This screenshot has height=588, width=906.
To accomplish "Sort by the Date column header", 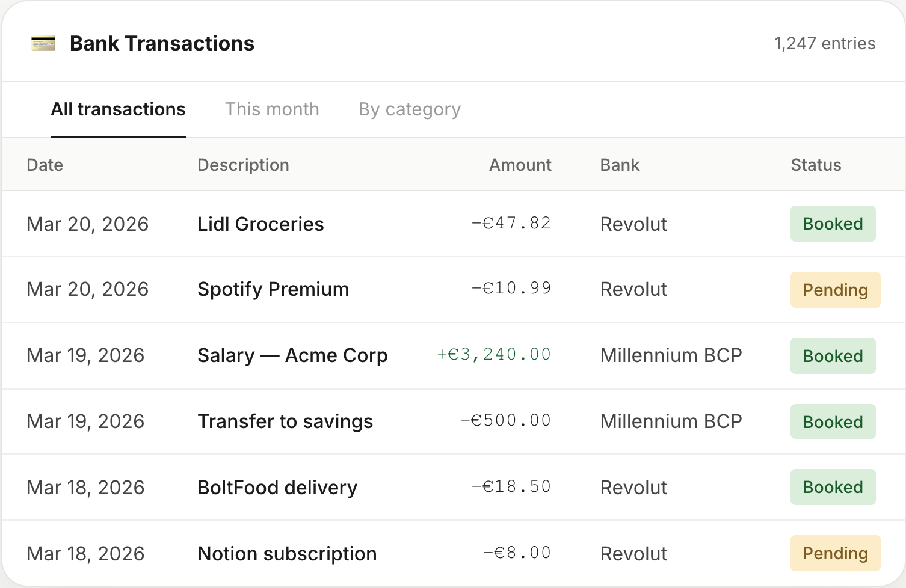I will (x=45, y=165).
